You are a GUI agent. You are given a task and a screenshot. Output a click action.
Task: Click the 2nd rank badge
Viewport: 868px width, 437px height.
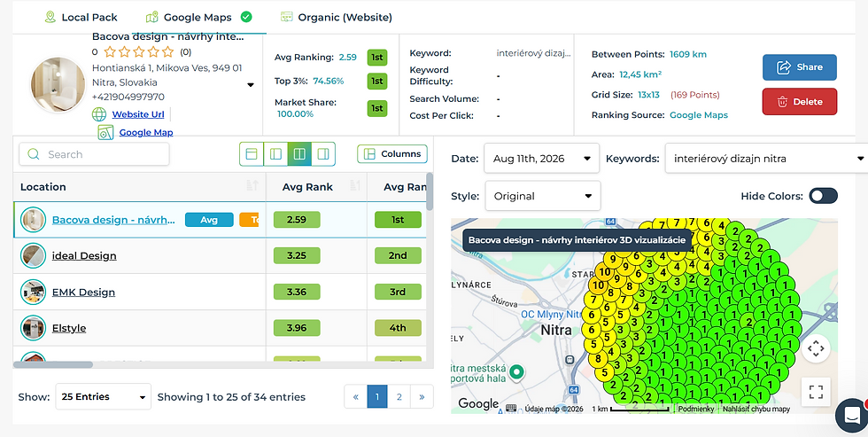point(398,256)
